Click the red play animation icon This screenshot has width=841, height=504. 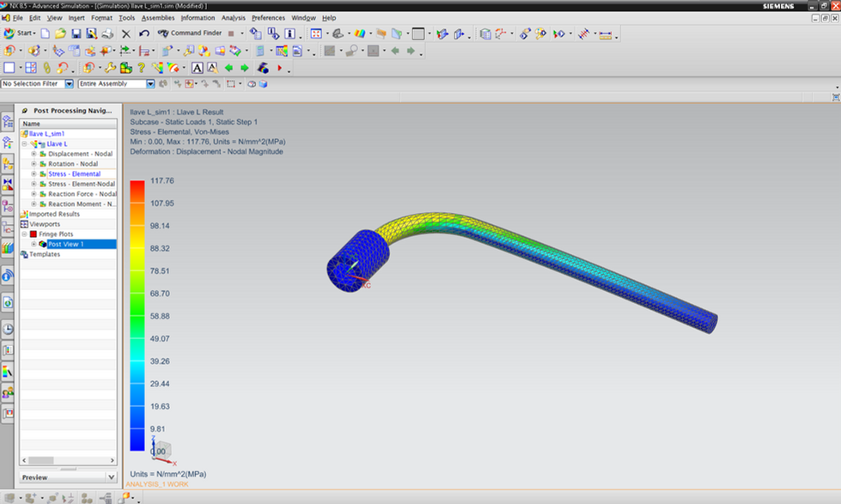click(279, 68)
